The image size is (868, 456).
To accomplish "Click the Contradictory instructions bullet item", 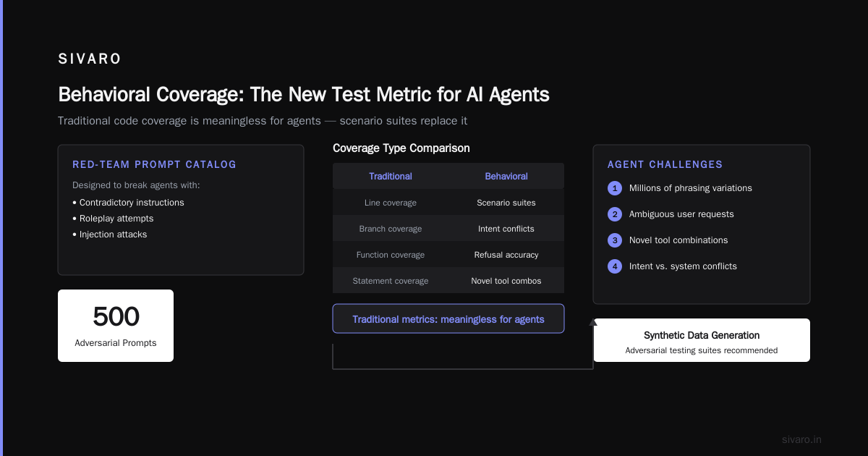I will 128,203.
